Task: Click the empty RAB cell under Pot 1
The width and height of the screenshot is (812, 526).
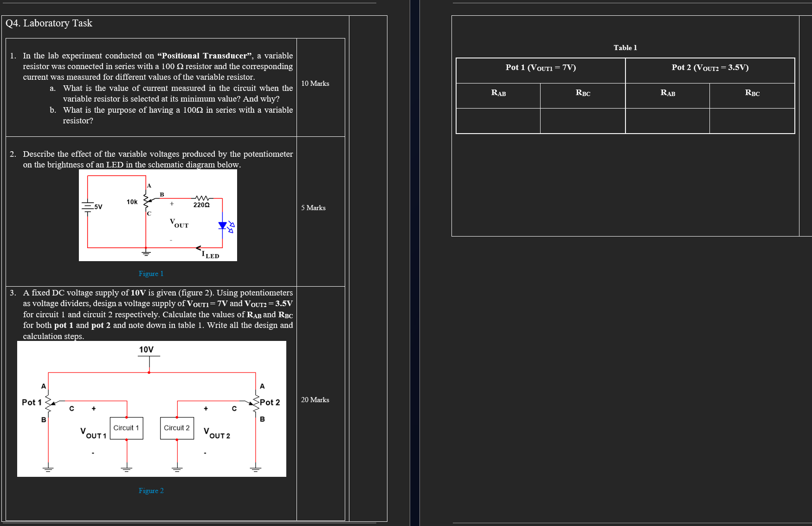Action: point(498,121)
